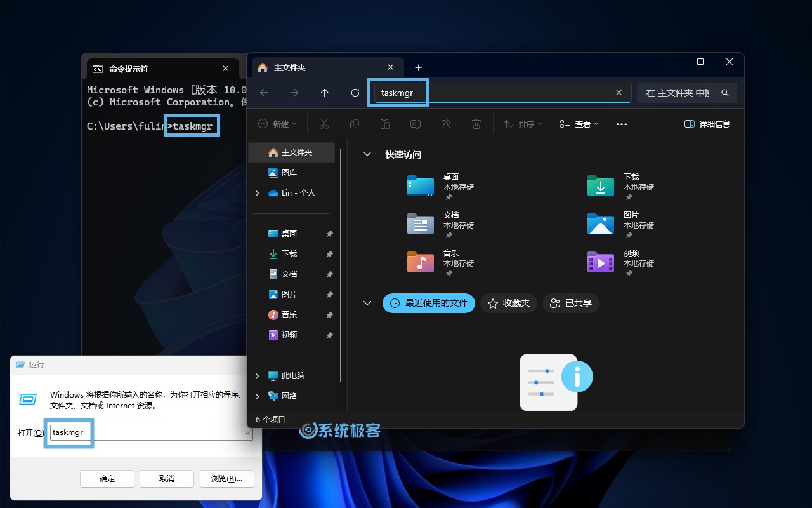Open the Run dialog history dropdown arrow

coord(247,433)
